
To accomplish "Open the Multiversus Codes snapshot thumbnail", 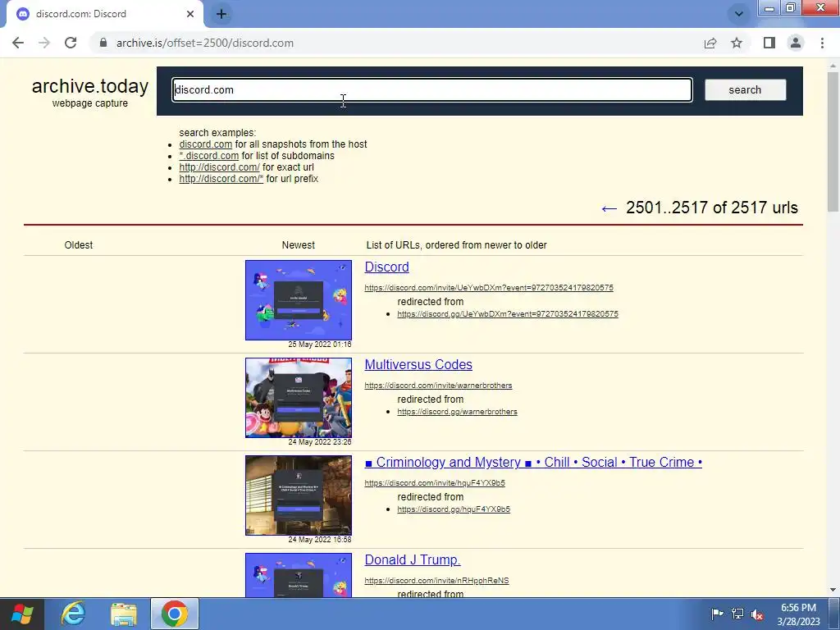I will pos(299,398).
